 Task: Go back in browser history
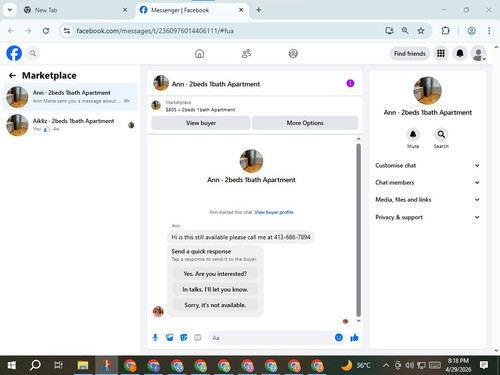pos(11,31)
